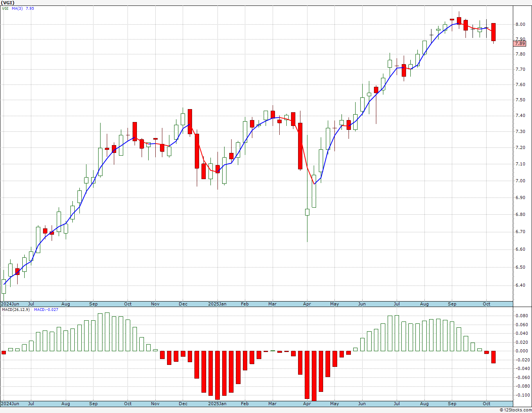Pick "2025Jan" on the price chart date axis
The image size is (532, 413).
pyautogui.click(x=217, y=304)
